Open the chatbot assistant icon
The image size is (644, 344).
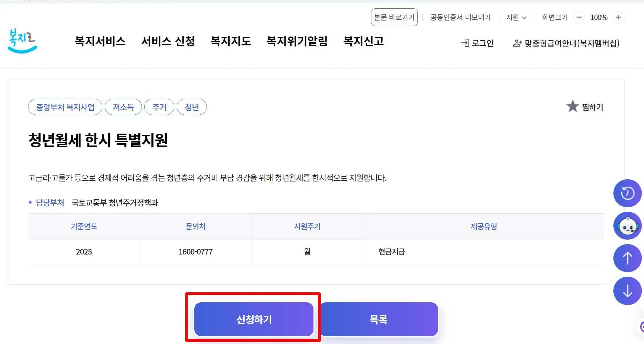[x=627, y=226]
